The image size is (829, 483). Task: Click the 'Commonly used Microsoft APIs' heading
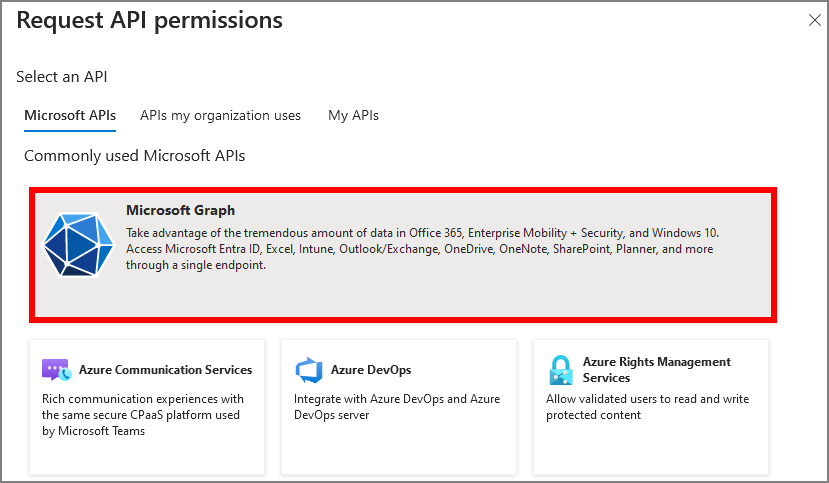coord(134,156)
